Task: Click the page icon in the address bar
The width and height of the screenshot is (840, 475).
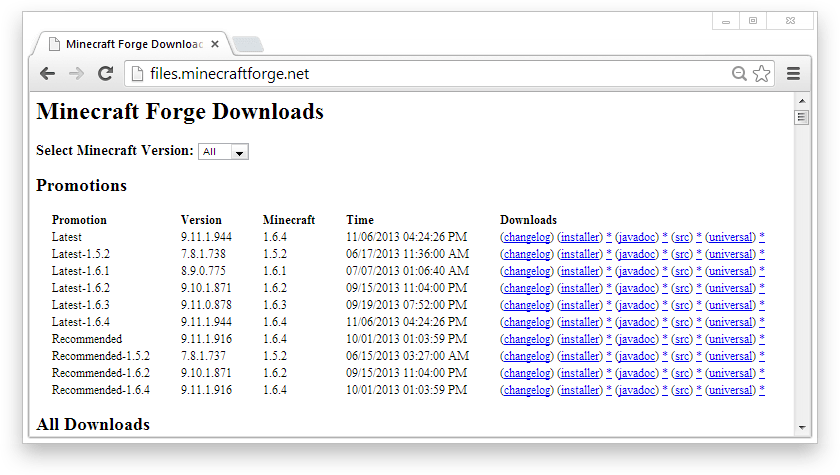Action: click(x=138, y=73)
